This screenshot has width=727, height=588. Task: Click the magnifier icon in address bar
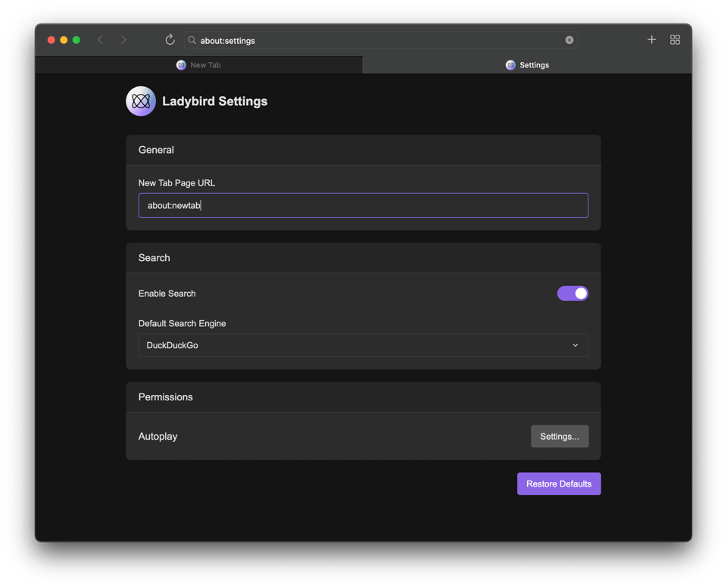pos(192,40)
